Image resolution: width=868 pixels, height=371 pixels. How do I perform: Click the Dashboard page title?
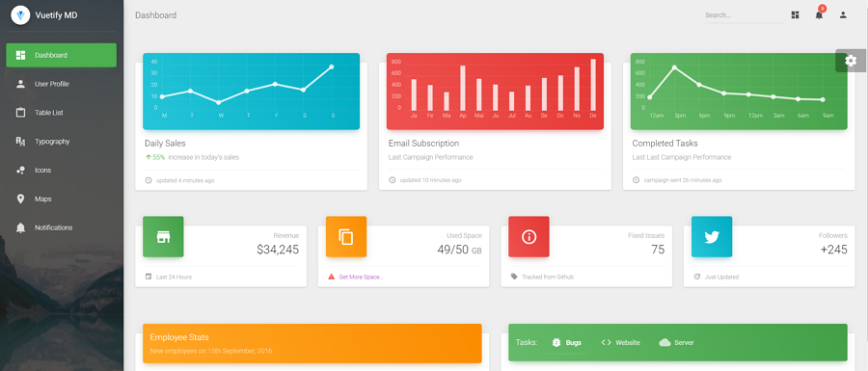point(155,15)
